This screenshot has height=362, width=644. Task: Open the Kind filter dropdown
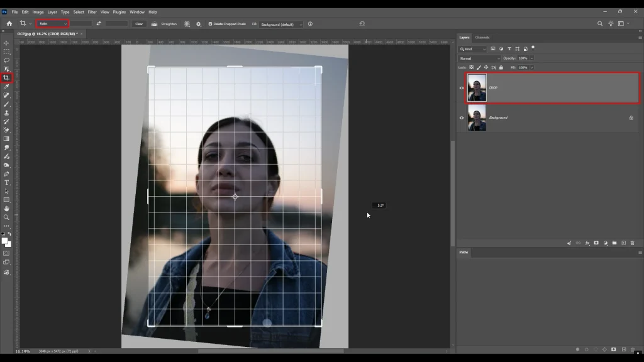pos(473,49)
